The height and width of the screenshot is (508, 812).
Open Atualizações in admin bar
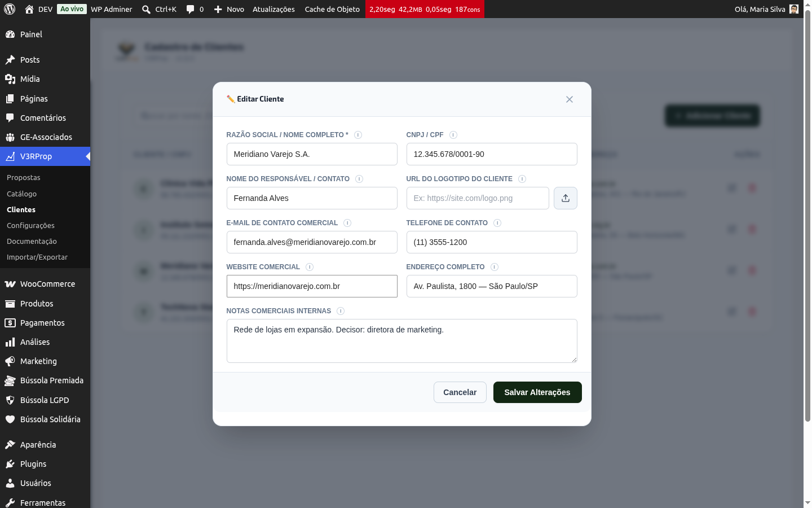pyautogui.click(x=273, y=9)
